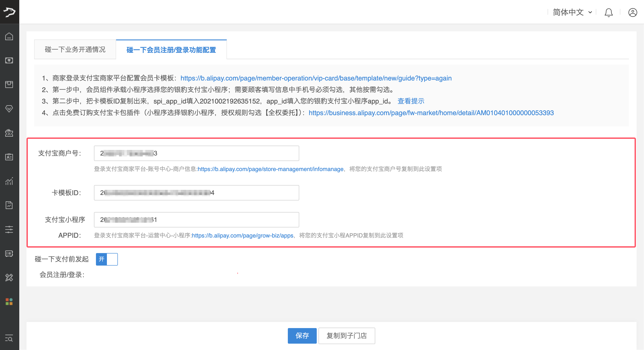Open the colorful apps grid icon near sidebar bottom

pos(9,302)
